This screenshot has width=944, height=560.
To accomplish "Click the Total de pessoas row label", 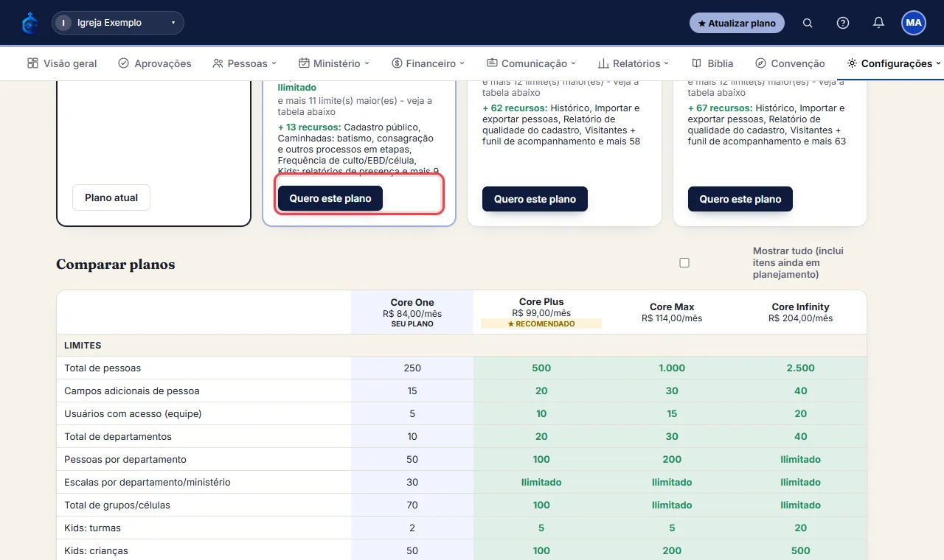I will click(x=103, y=368).
